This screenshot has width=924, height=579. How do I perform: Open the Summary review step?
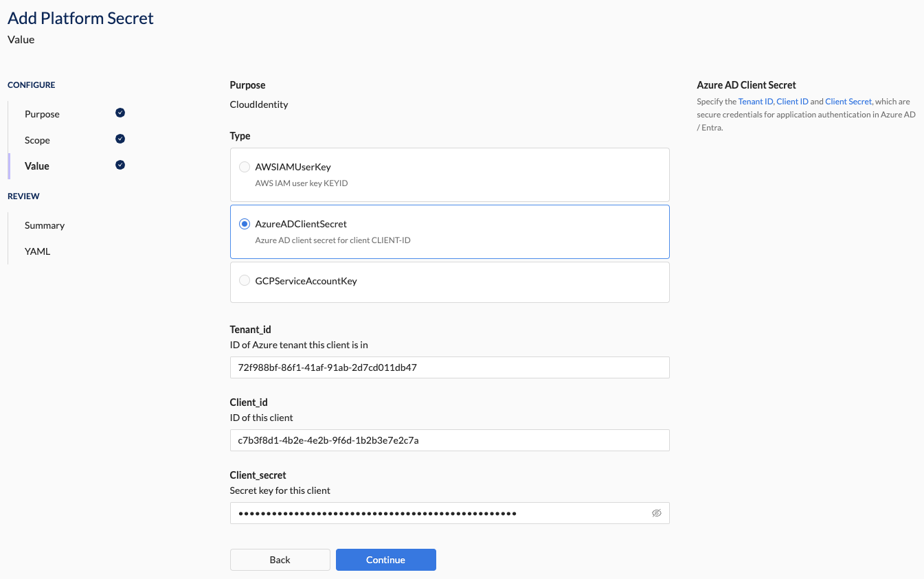pyautogui.click(x=45, y=225)
